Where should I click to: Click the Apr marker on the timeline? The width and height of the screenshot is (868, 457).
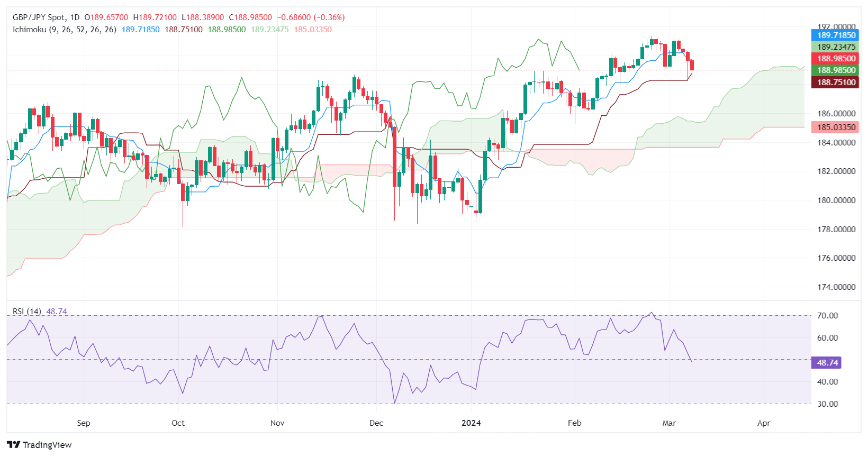[764, 423]
